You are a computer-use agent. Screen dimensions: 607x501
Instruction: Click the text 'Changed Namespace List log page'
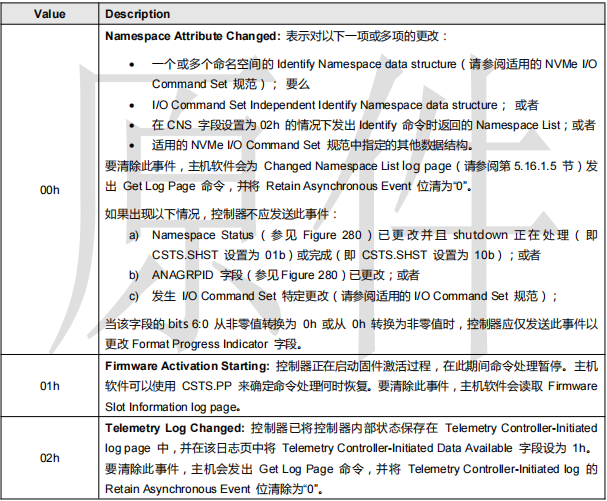coord(357,166)
